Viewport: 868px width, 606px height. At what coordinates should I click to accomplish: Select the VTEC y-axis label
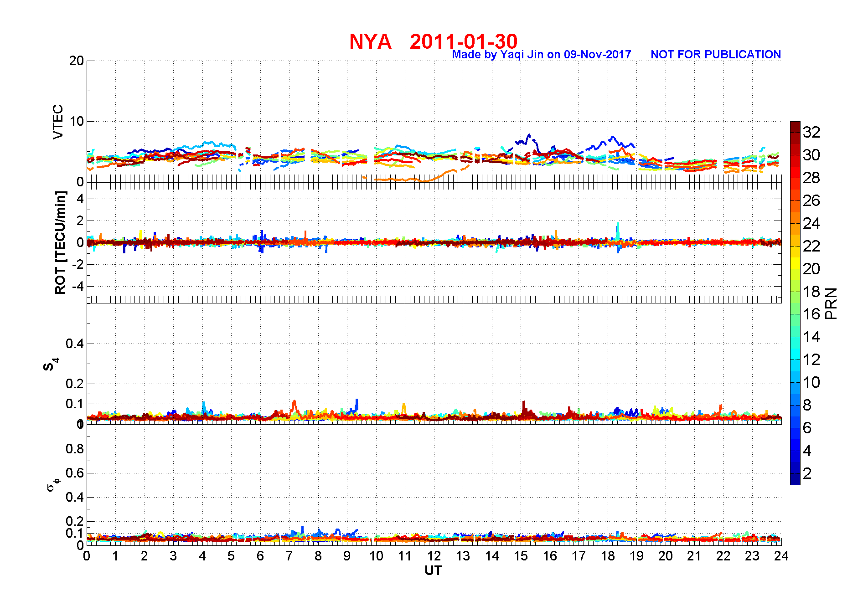click(x=58, y=122)
